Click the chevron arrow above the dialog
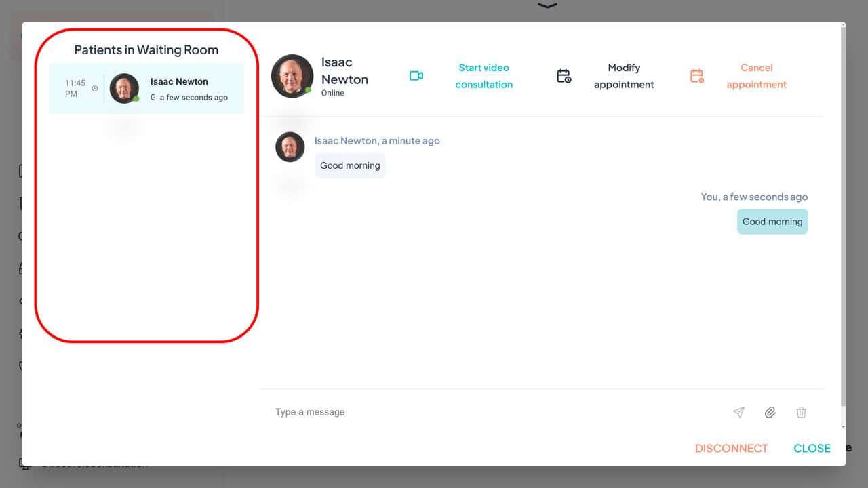The image size is (868, 488). tap(547, 6)
